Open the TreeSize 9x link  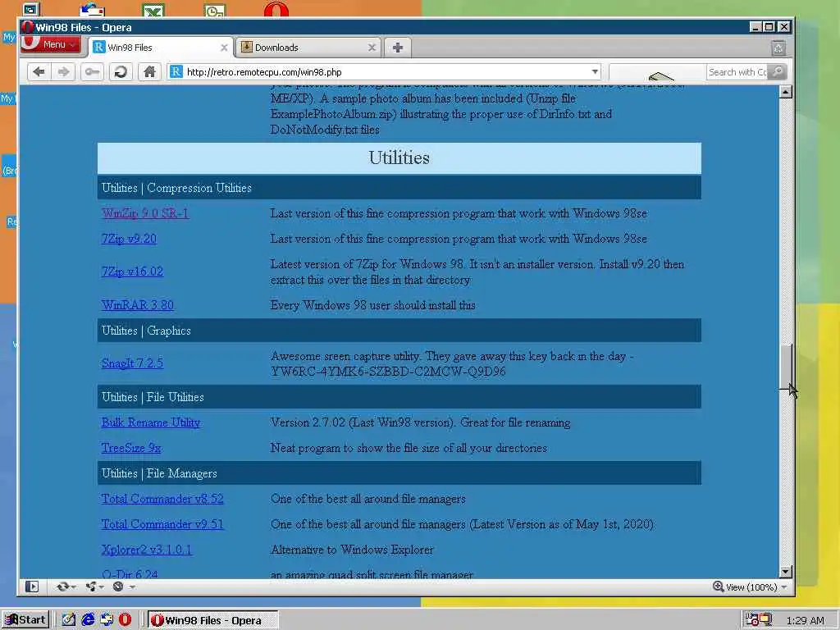click(131, 448)
